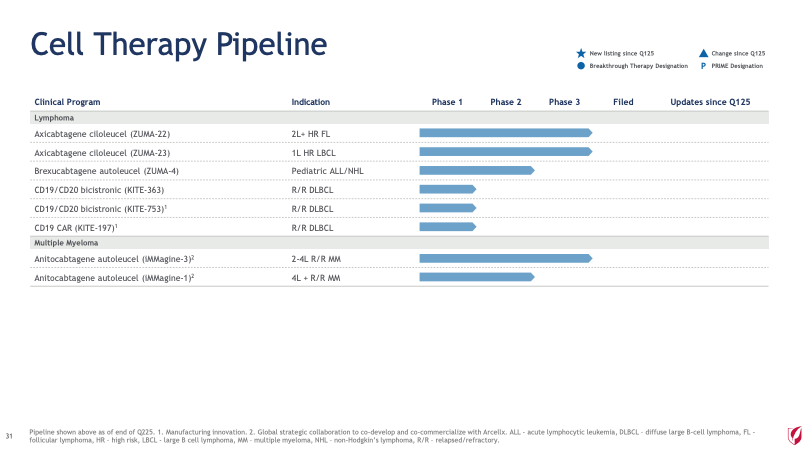Click the PRIME Designation legend label
Screen dimensions: 812x450
click(x=737, y=66)
